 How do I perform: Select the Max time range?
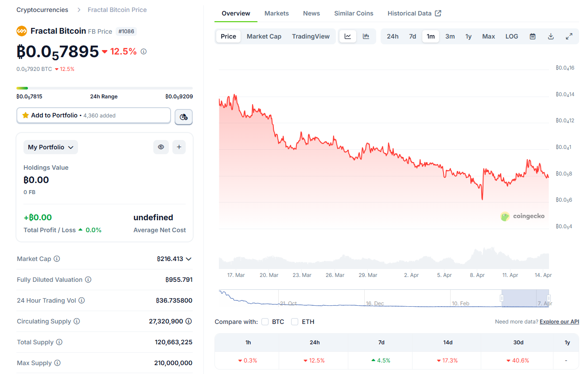tap(489, 36)
